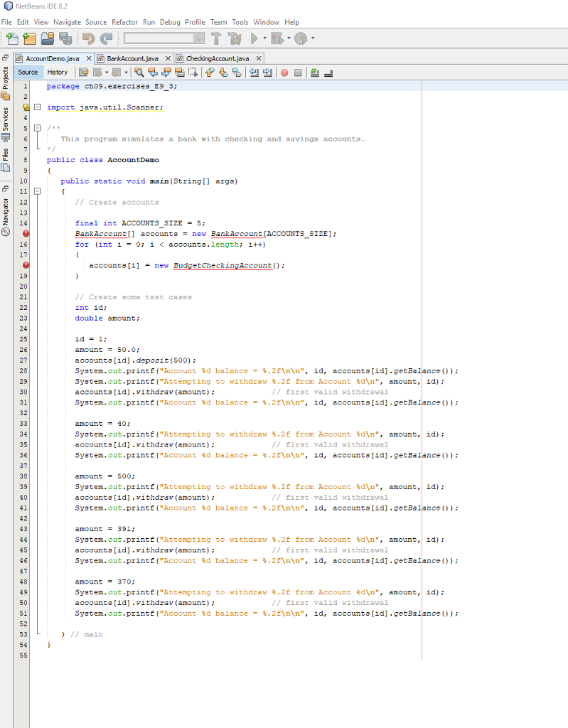Open the editor Forward history dropdown arrow
Viewport: 568px width, 728px height.
pyautogui.click(x=126, y=73)
